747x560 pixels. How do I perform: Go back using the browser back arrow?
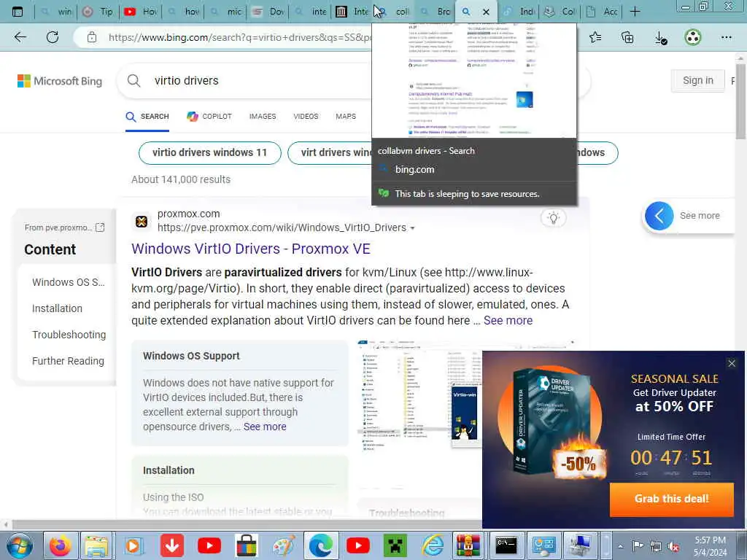20,37
